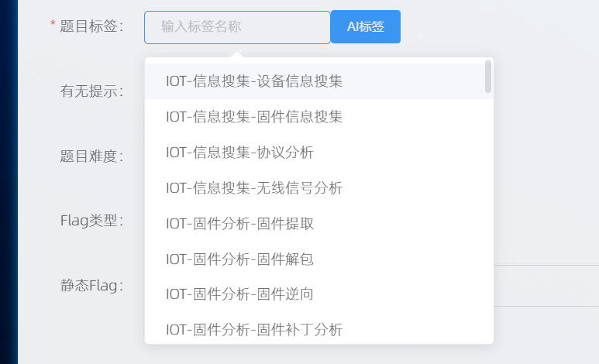This screenshot has width=599, height=364.
Task: Click the dropdown popup's top arrow pointer
Action: pos(238,53)
